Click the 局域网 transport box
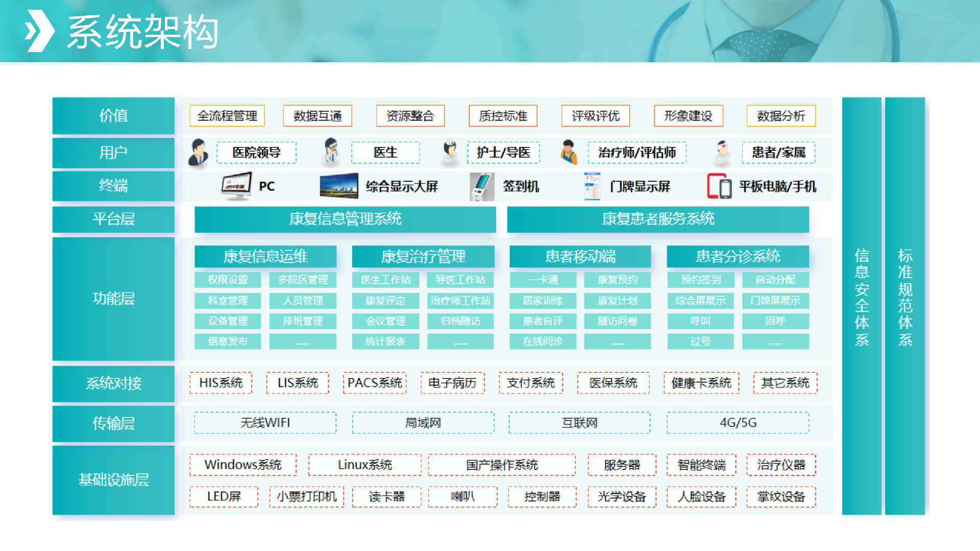This screenshot has height=551, width=980. pos(423,423)
